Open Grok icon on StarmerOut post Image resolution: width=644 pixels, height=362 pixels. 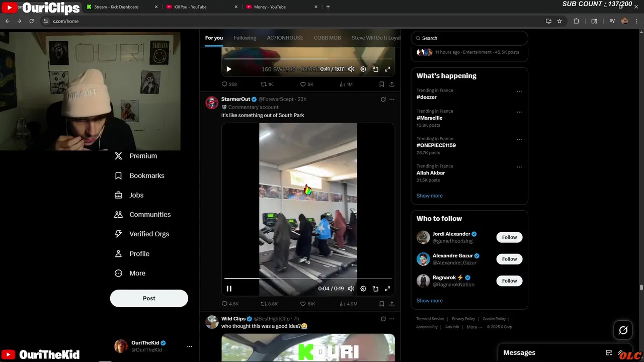[383, 100]
